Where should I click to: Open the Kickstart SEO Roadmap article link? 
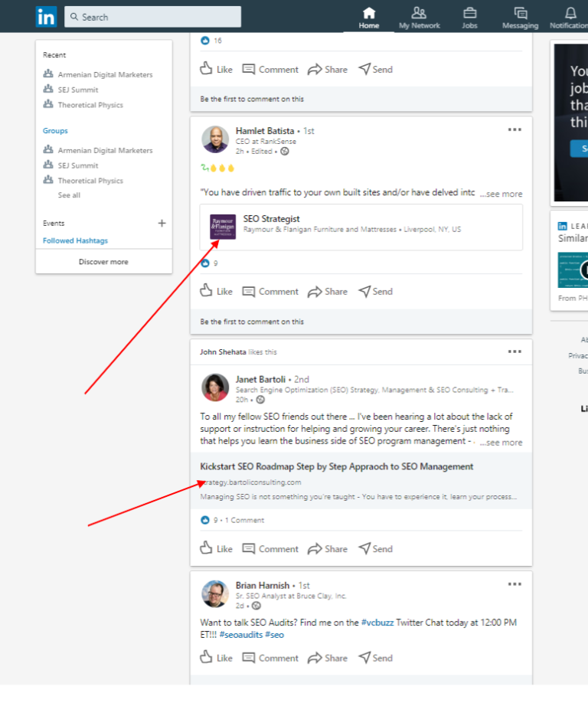pos(336,466)
